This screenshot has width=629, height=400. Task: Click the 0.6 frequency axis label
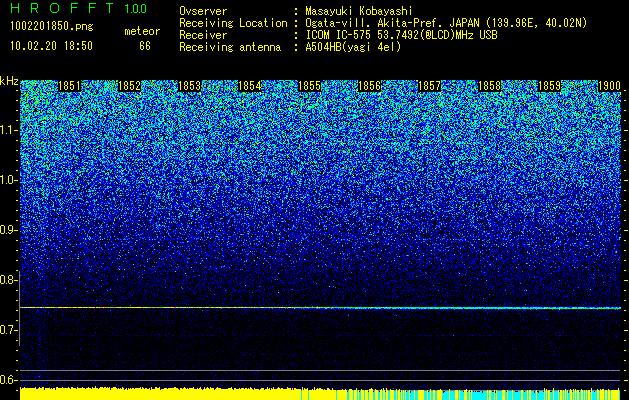(7, 380)
